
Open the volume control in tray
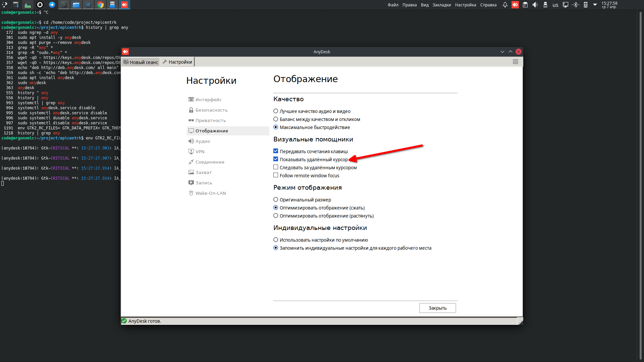[535, 5]
